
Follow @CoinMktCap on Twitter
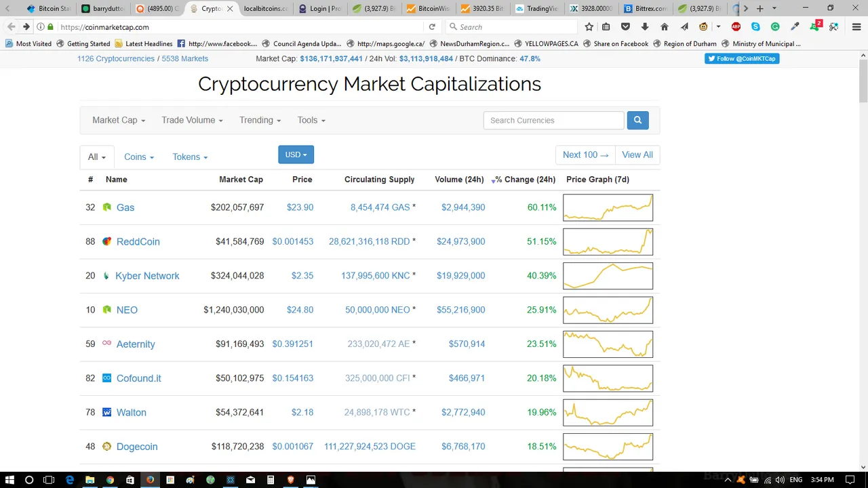point(742,58)
